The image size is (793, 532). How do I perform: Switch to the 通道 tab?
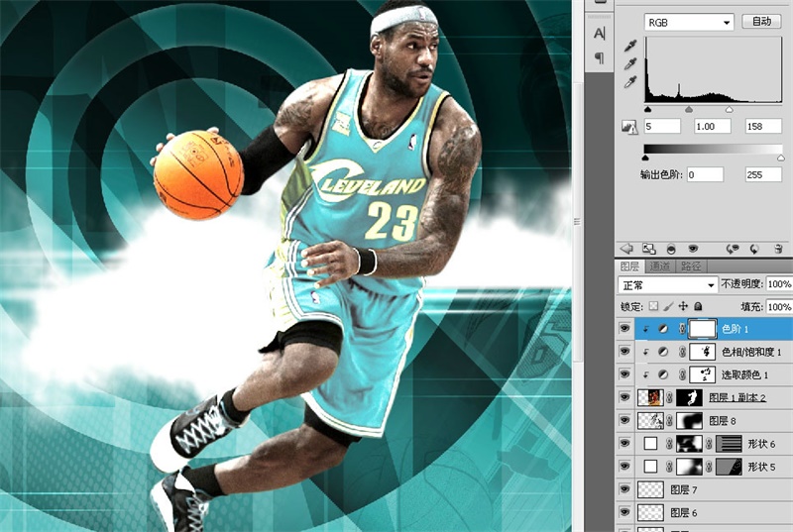pos(658,266)
